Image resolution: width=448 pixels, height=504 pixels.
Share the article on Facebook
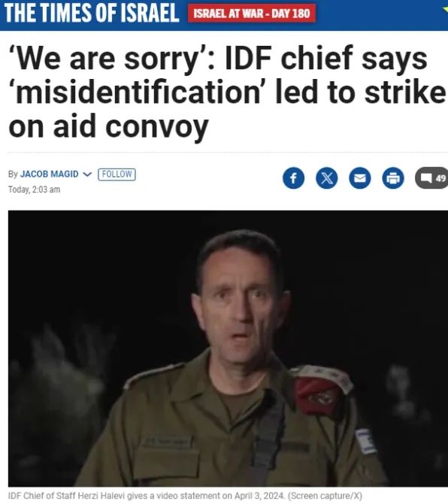(293, 178)
